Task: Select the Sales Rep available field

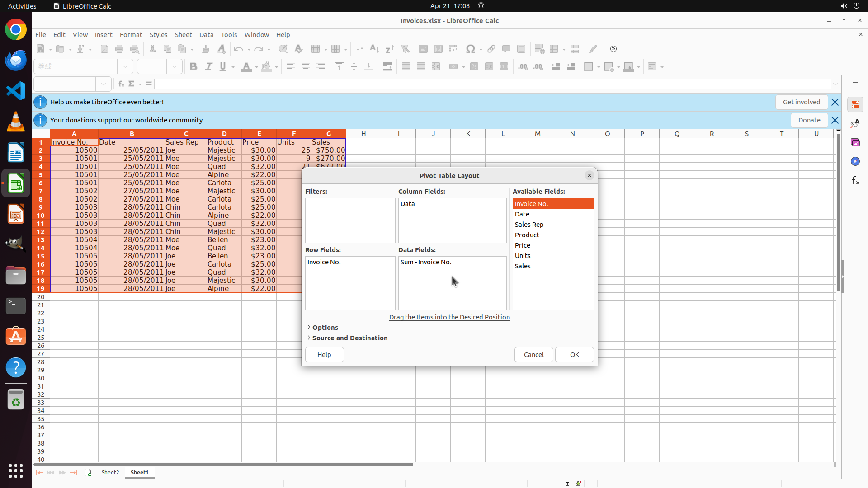Action: point(529,225)
